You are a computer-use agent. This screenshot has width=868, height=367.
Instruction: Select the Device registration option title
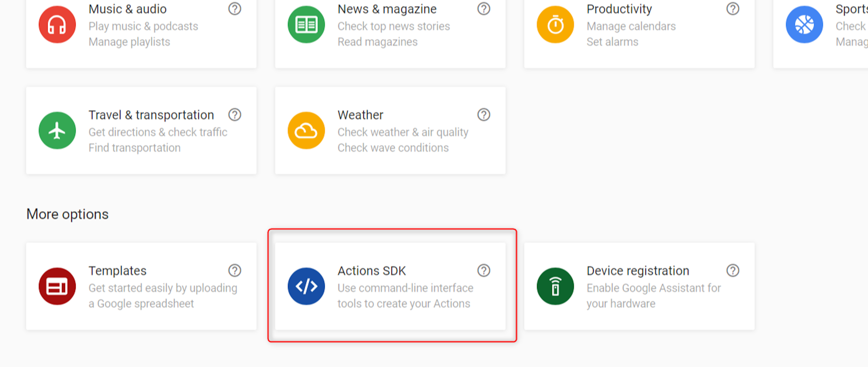click(637, 271)
